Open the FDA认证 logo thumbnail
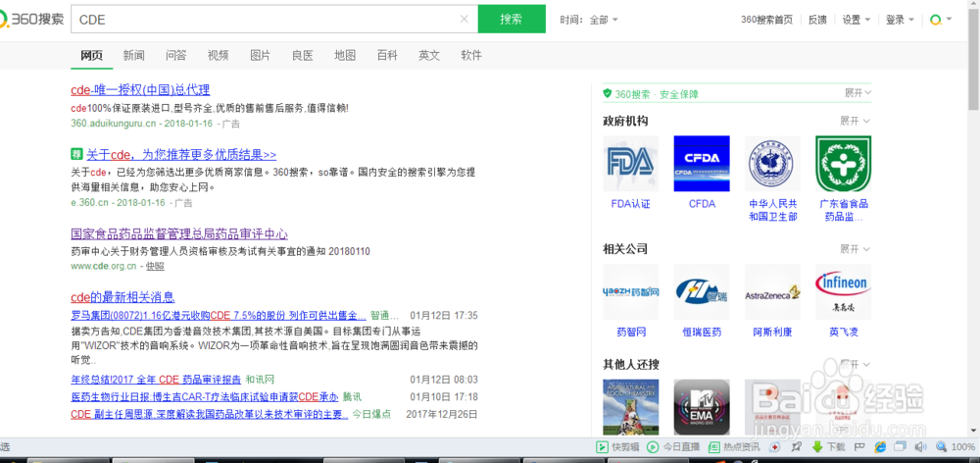Screen dimensions: 980x463 (630, 163)
